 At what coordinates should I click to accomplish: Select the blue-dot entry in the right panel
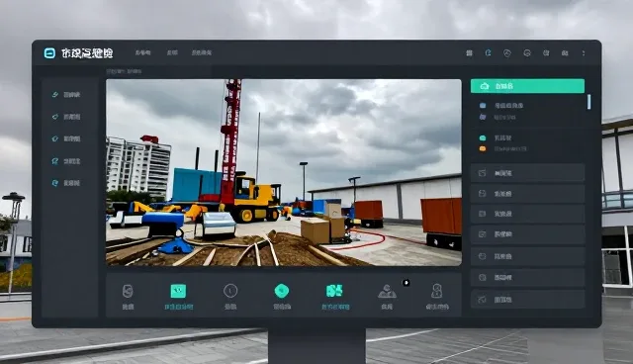click(502, 106)
